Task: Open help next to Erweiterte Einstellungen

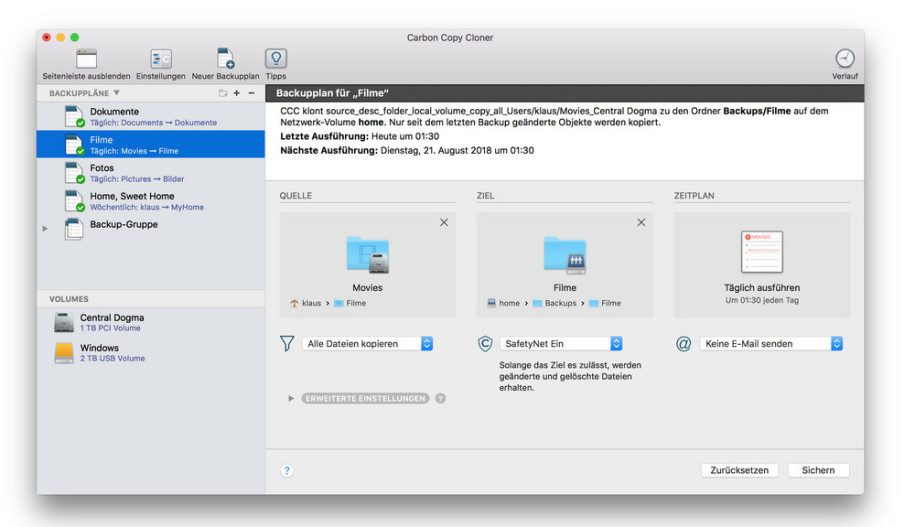Action: click(x=441, y=399)
